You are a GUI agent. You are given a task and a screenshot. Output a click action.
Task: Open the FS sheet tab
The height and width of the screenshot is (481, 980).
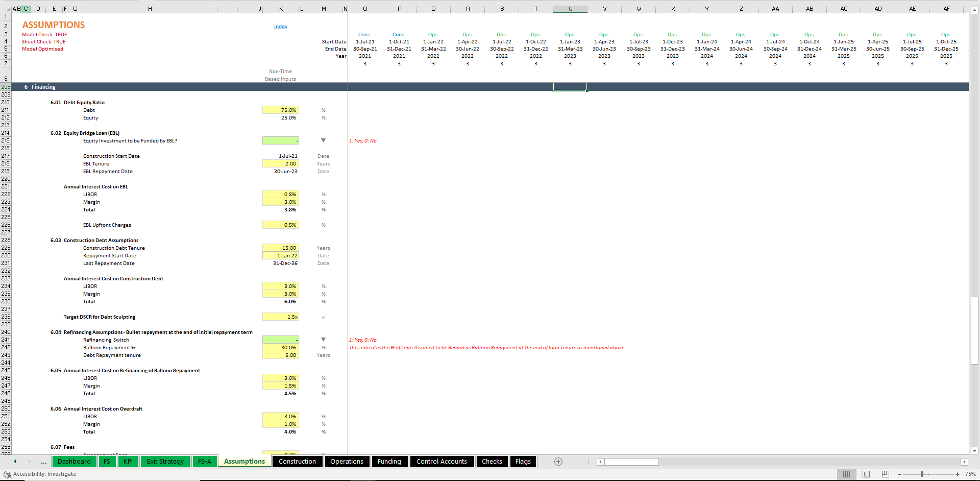point(107,462)
